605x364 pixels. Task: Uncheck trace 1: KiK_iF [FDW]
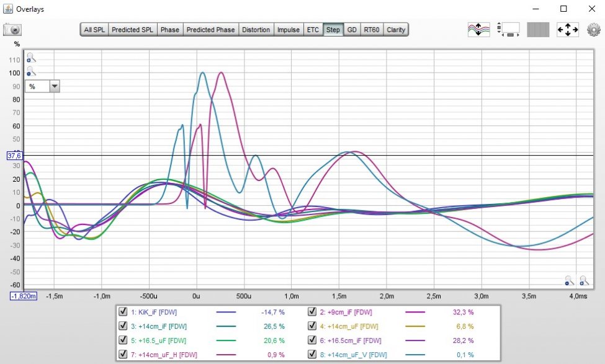[123, 311]
